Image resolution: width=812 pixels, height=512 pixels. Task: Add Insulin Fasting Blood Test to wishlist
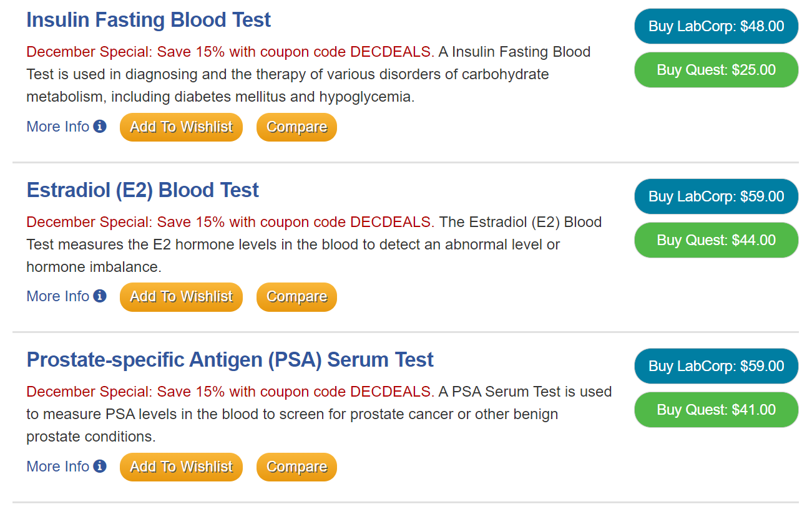tap(181, 127)
